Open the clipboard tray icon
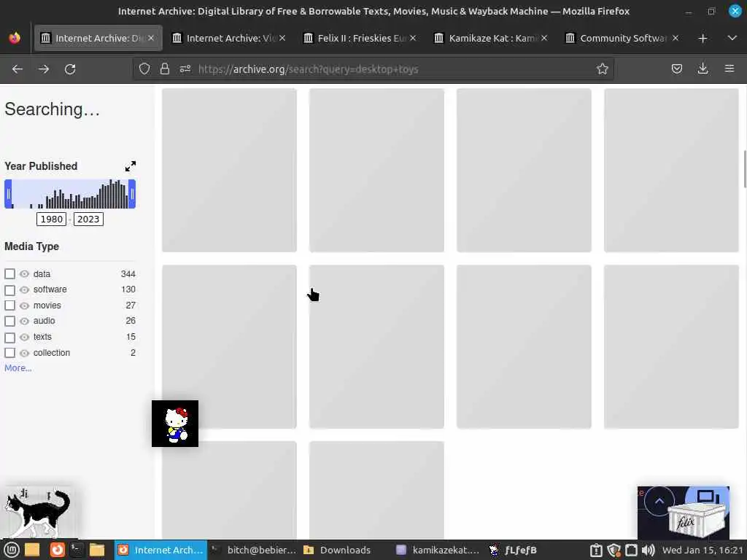 coord(595,551)
